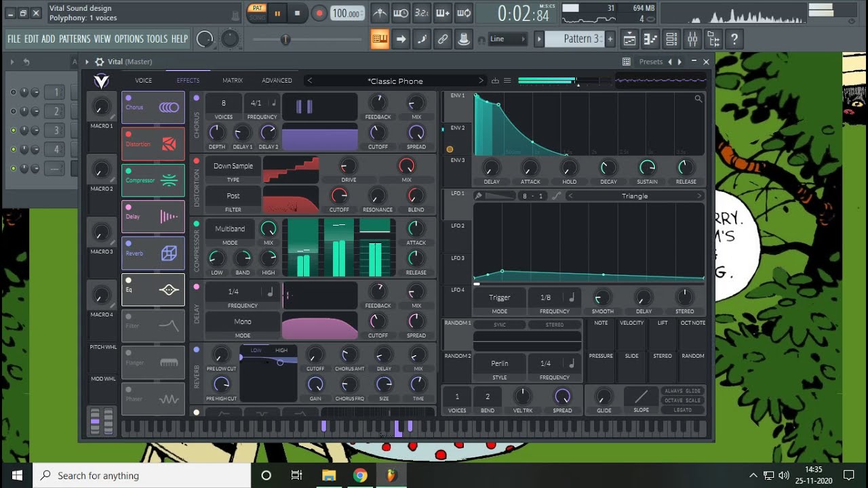
Task: Select the Phaser effect slot
Action: tap(153, 399)
